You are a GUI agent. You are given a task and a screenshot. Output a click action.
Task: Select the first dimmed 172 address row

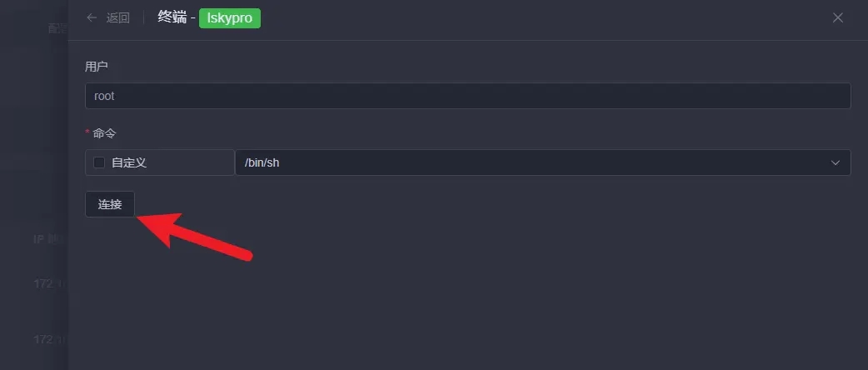(x=50, y=283)
